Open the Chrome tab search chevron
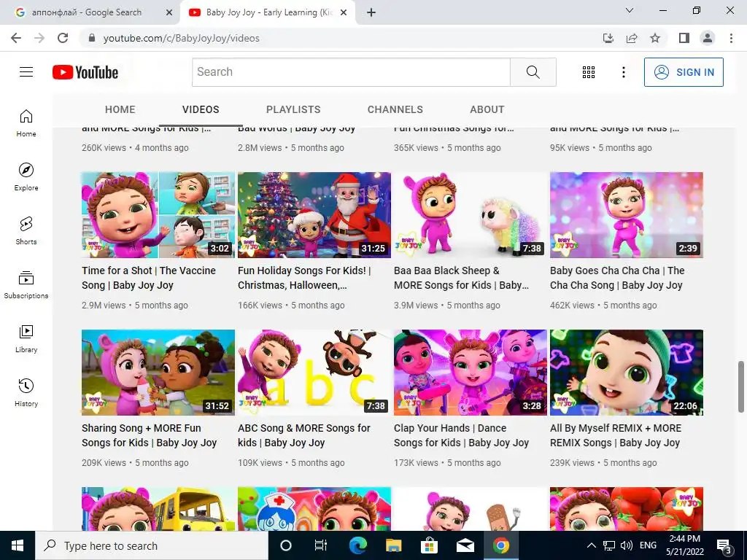This screenshot has height=560, width=747. [630, 10]
